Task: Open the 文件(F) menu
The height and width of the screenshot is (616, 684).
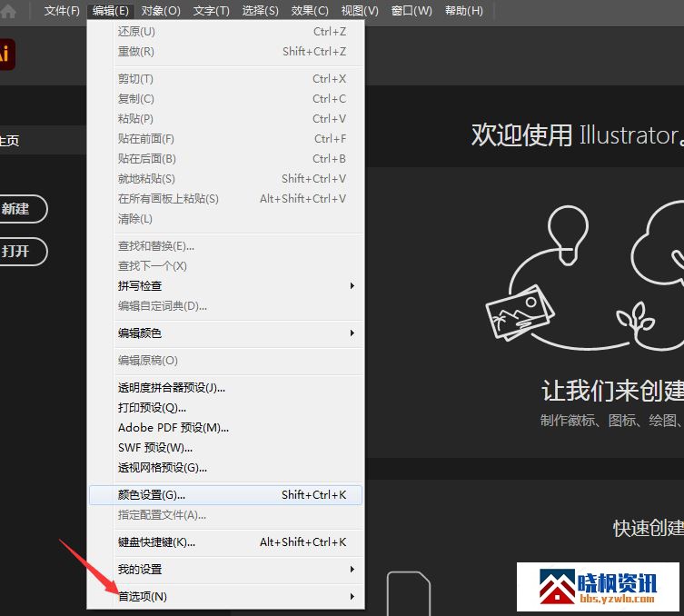Action: tap(62, 11)
